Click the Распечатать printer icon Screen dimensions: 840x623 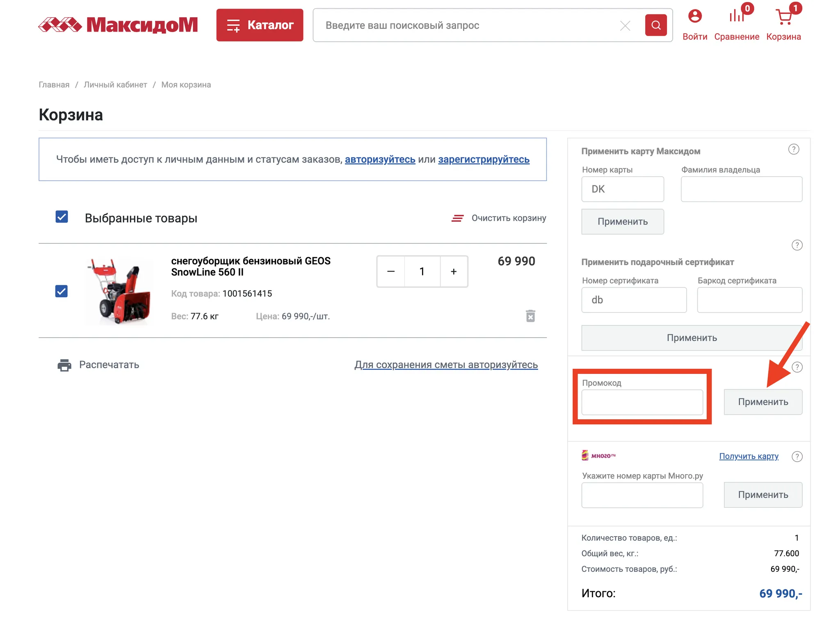coord(64,365)
